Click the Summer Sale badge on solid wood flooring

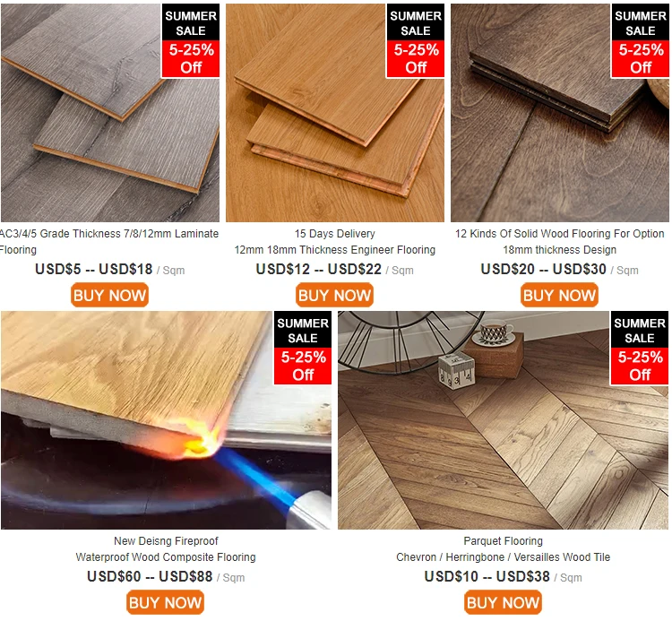(641, 41)
